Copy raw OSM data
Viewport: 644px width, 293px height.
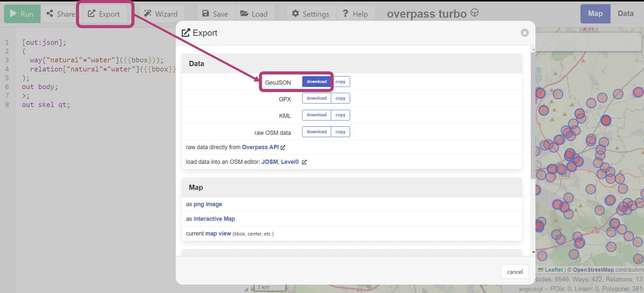341,132
